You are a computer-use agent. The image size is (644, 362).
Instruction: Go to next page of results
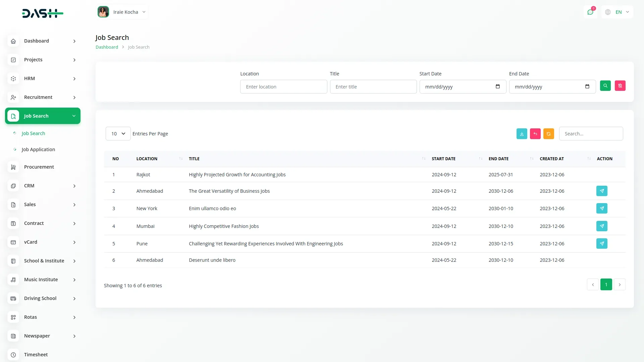coord(620,285)
